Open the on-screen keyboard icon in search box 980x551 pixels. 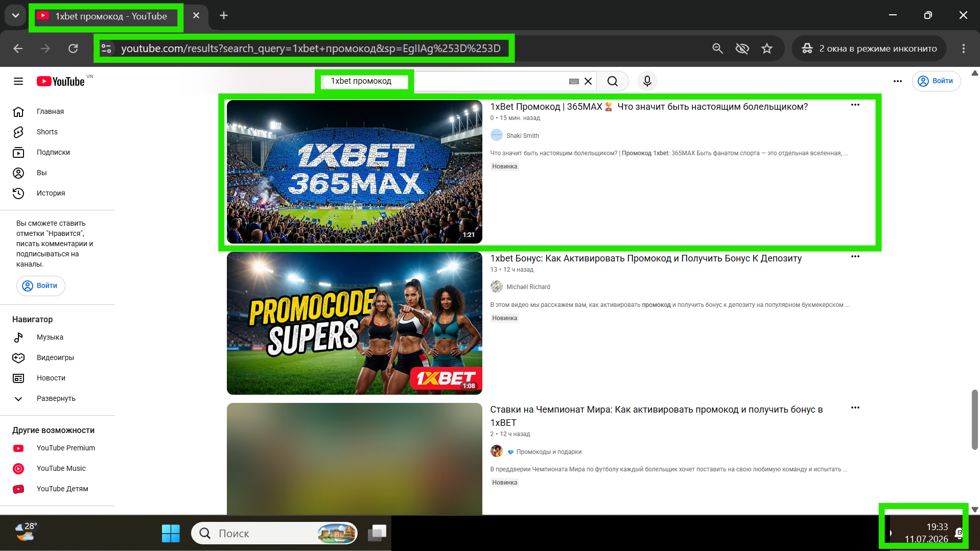pos(574,81)
